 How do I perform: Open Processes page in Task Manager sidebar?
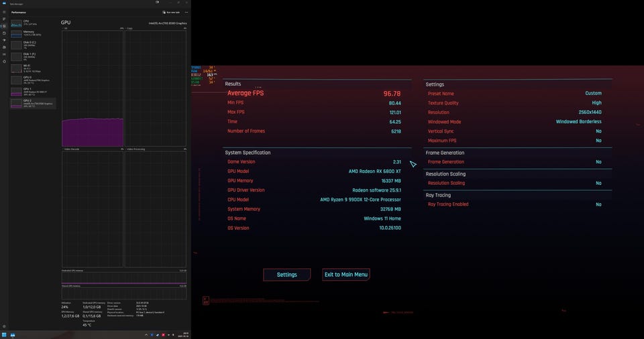click(x=4, y=19)
